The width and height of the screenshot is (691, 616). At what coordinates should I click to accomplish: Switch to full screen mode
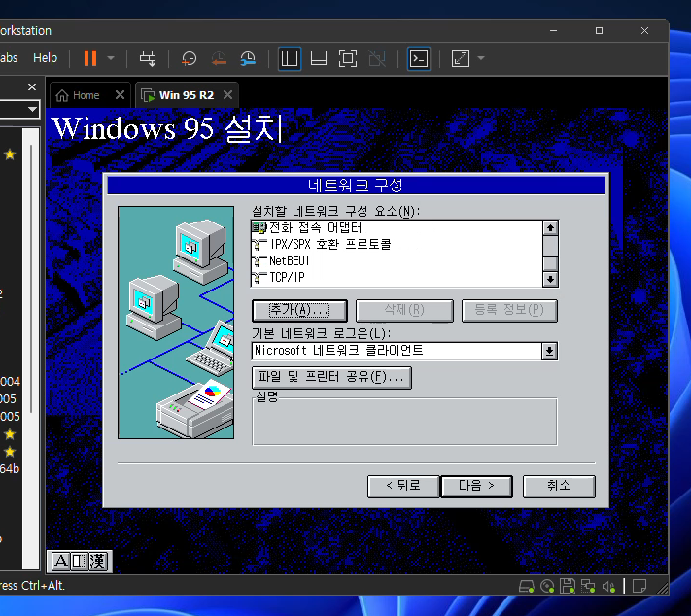(x=348, y=58)
